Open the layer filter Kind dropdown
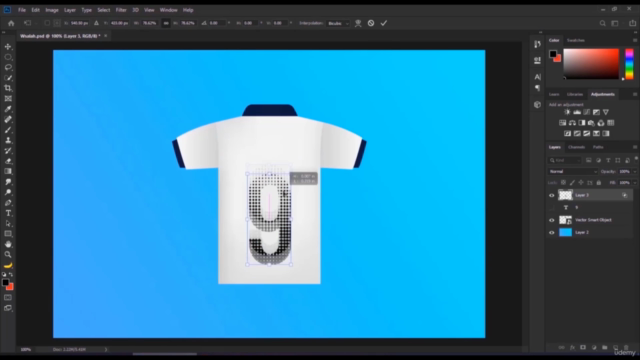This screenshot has height=360, width=640. coord(564,160)
